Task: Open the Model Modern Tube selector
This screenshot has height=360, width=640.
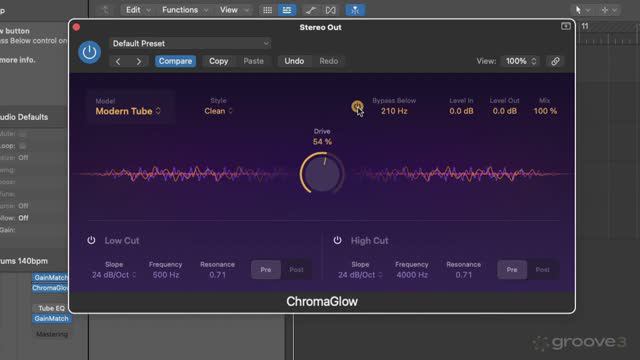Action: [128, 111]
